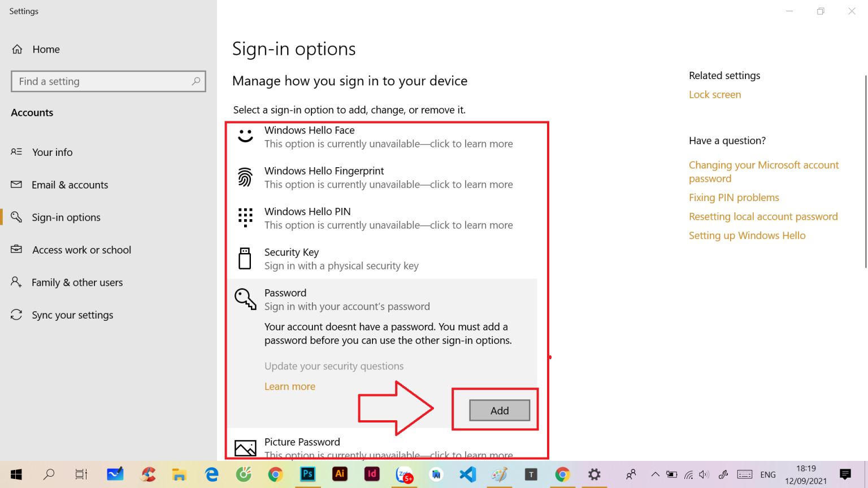Click the Windows Hello Face smiley icon

pos(245,136)
